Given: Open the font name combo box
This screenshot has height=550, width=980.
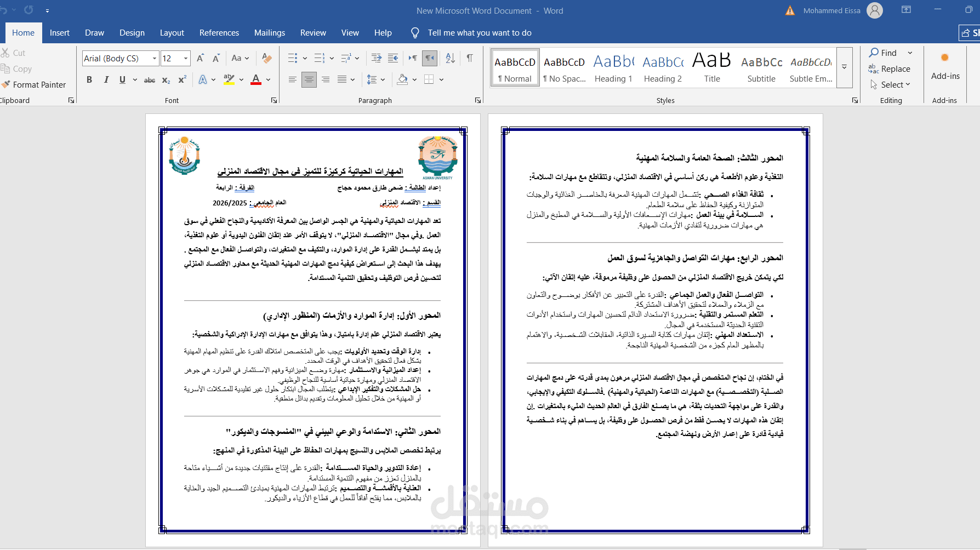Looking at the screenshot, I should click(x=121, y=58).
